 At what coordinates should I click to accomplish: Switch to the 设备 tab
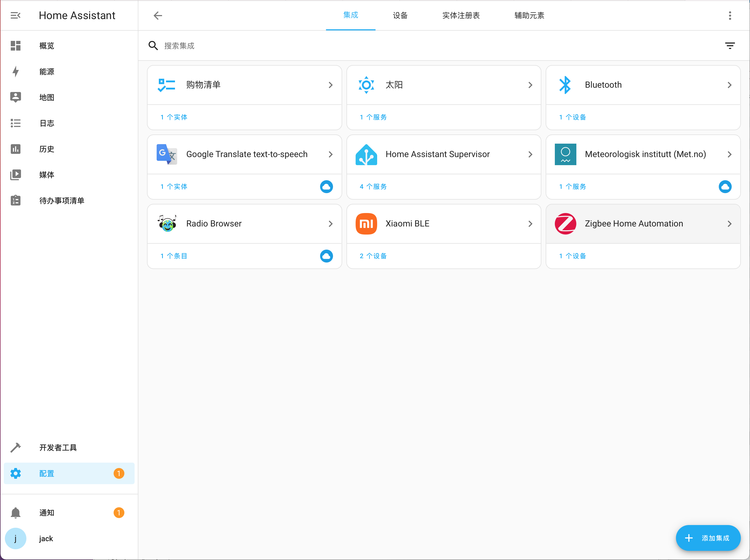tap(400, 15)
